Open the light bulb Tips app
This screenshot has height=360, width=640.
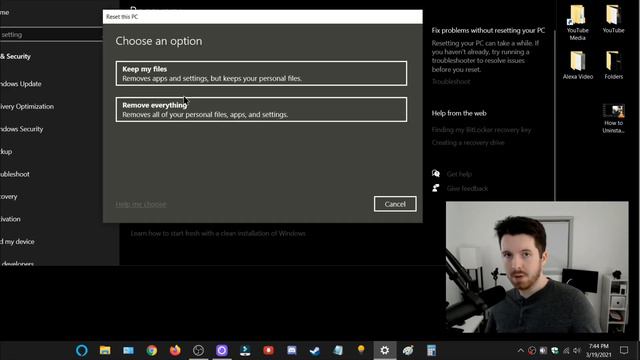click(x=361, y=349)
